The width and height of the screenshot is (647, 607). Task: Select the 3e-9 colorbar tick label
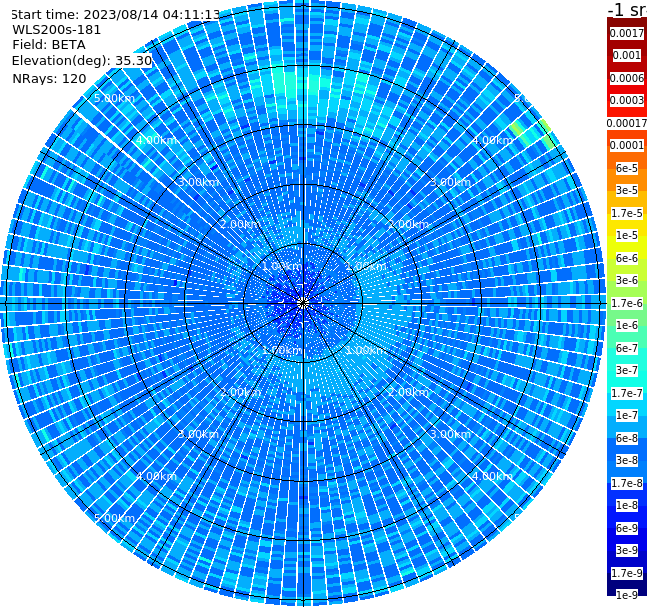point(626,550)
